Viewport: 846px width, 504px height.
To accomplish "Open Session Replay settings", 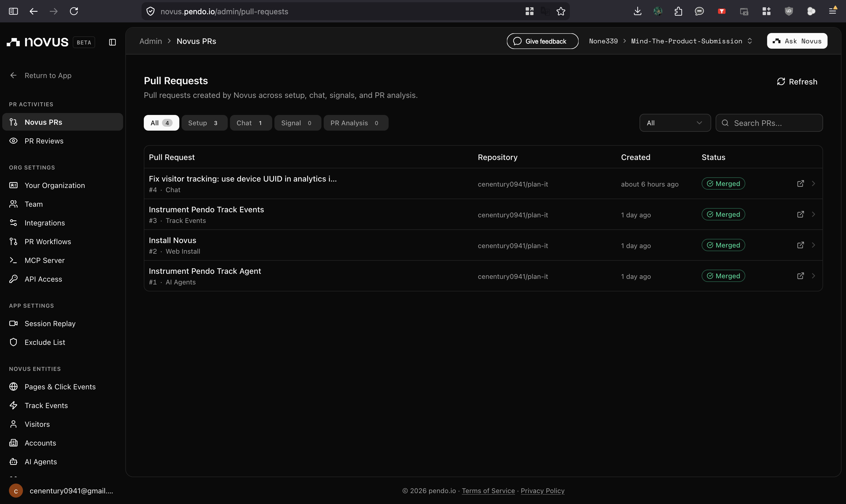I will click(62, 323).
